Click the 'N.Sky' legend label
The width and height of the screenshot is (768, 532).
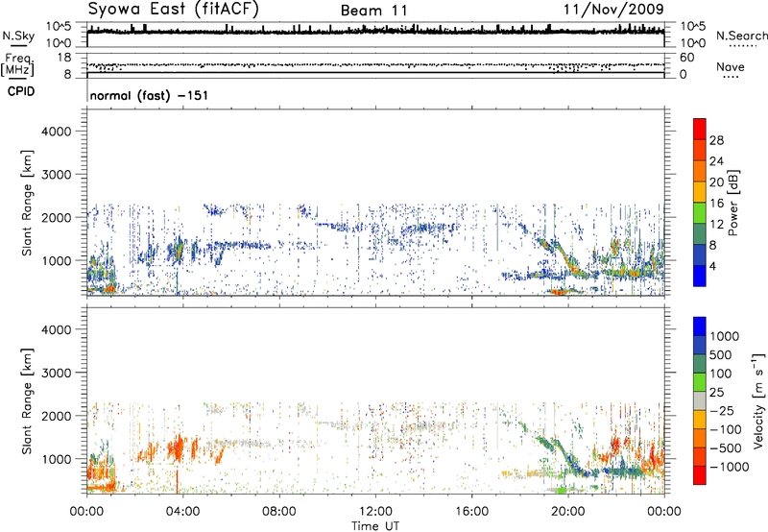[x=18, y=36]
